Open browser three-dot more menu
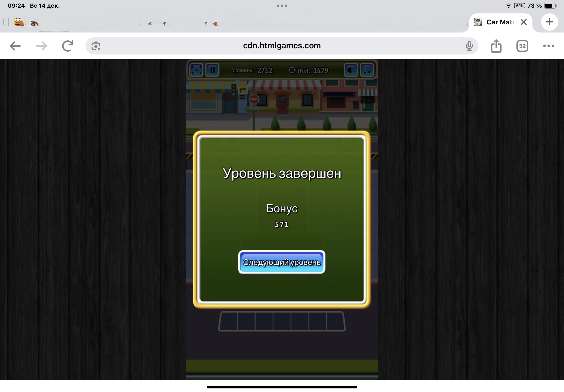Screen dimensions: 564x392 (x=548, y=46)
